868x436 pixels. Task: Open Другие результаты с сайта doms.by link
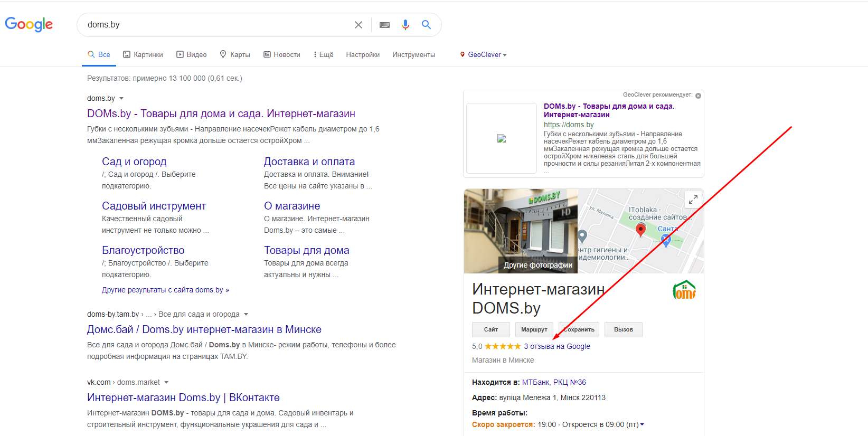tap(165, 290)
